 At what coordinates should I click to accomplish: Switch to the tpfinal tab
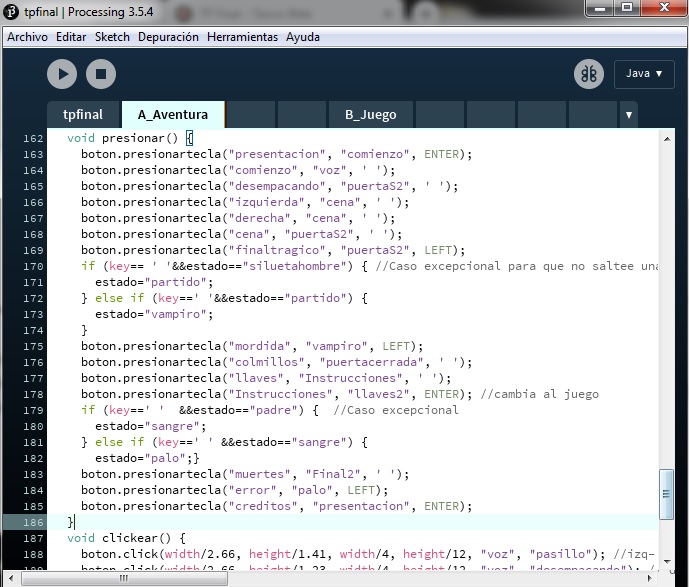[83, 115]
